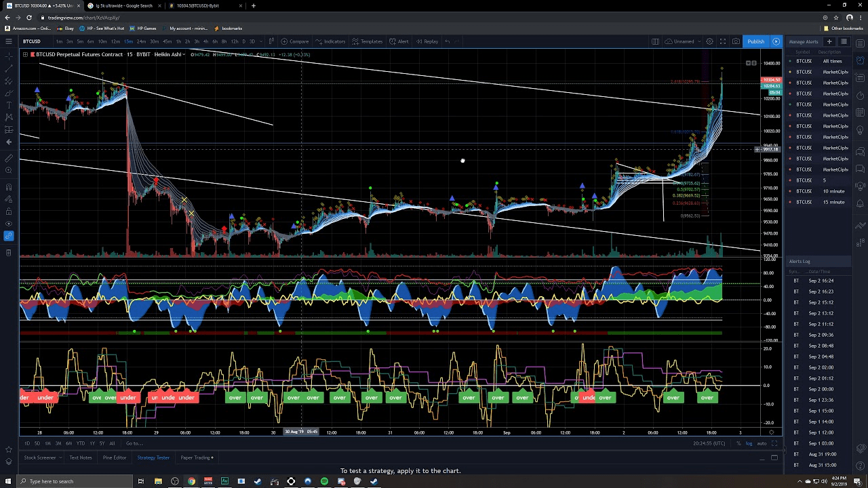Switch to the Pine Editor tab
The image size is (868, 488).
(114, 457)
